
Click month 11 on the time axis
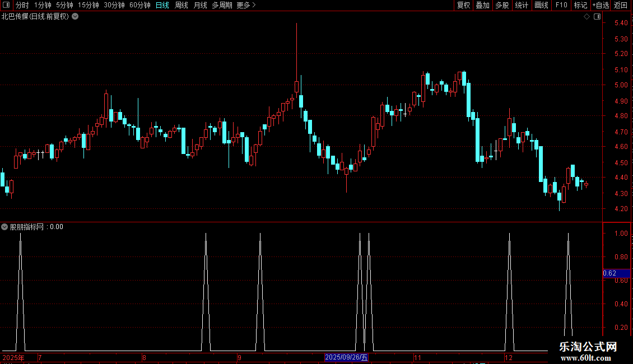417,357
